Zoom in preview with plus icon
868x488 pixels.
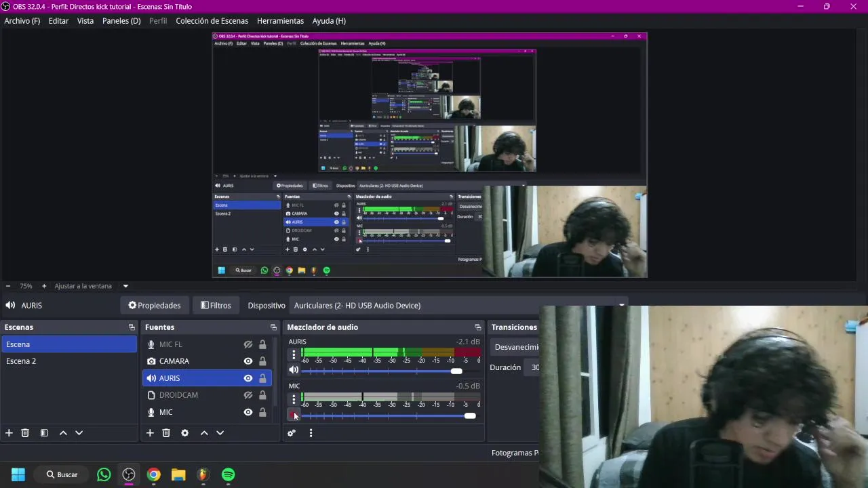tap(44, 286)
